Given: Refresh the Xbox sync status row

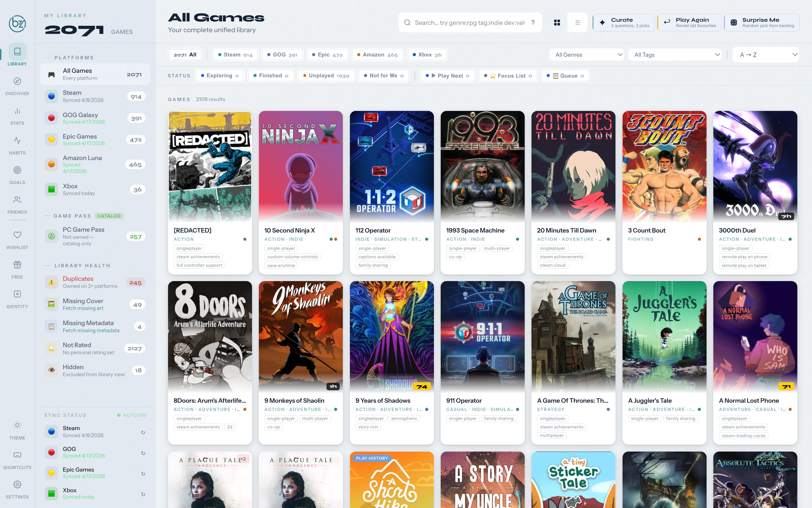Looking at the screenshot, I should (x=143, y=494).
